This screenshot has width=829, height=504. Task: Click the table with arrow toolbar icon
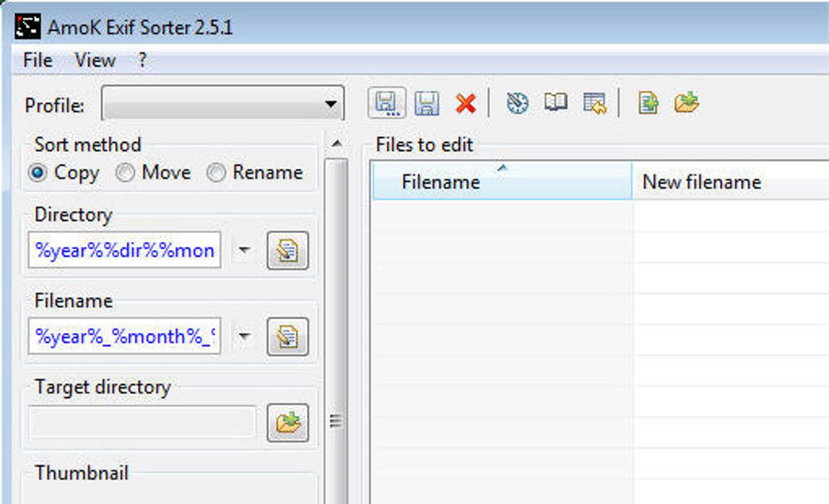click(x=595, y=103)
